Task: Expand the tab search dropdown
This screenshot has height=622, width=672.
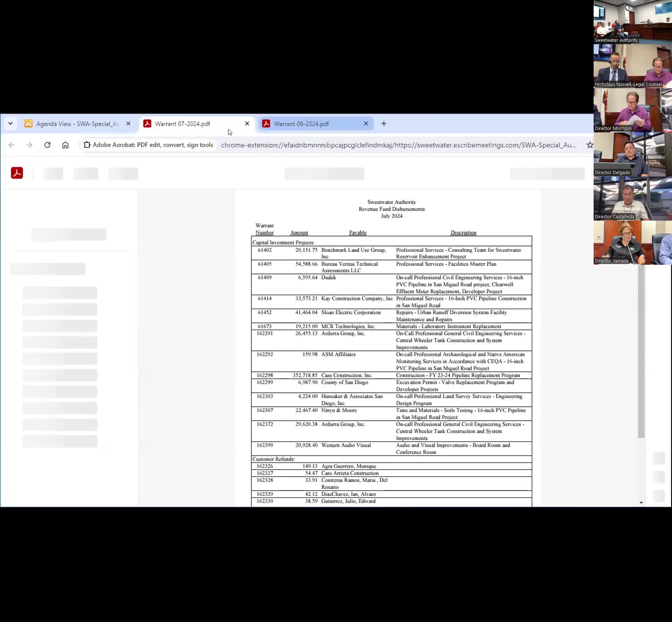Action: click(10, 124)
